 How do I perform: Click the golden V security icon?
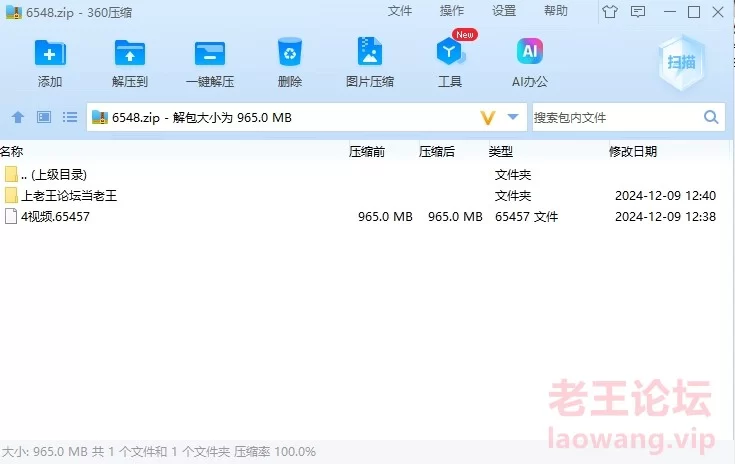488,117
